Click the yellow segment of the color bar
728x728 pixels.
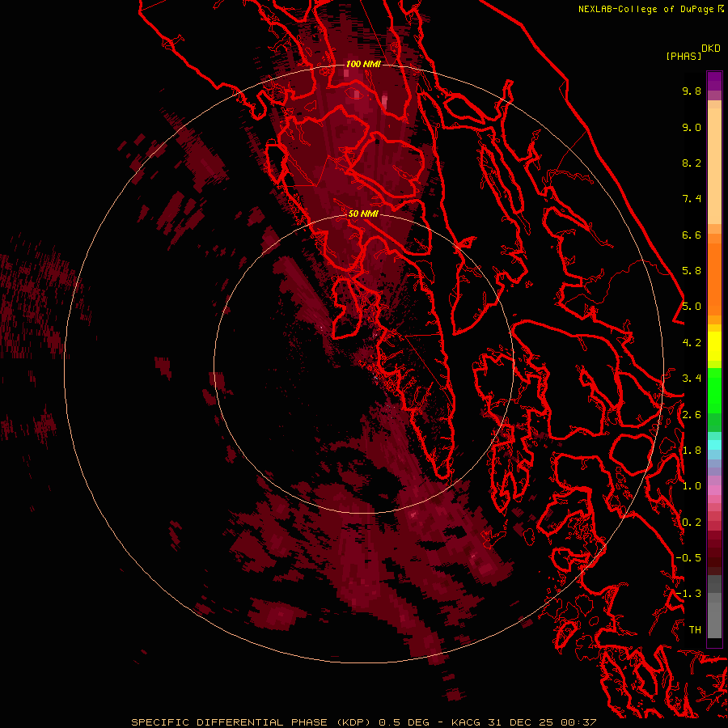point(714,346)
